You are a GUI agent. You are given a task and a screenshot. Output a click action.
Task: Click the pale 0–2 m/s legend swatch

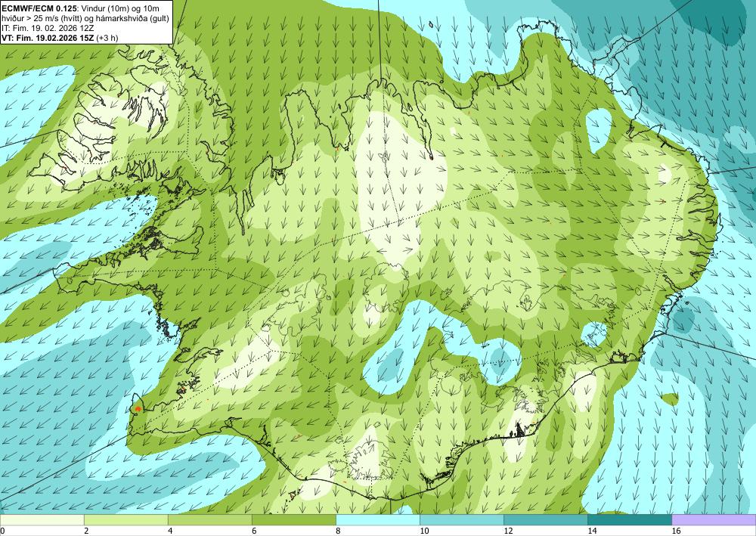pyautogui.click(x=42, y=519)
